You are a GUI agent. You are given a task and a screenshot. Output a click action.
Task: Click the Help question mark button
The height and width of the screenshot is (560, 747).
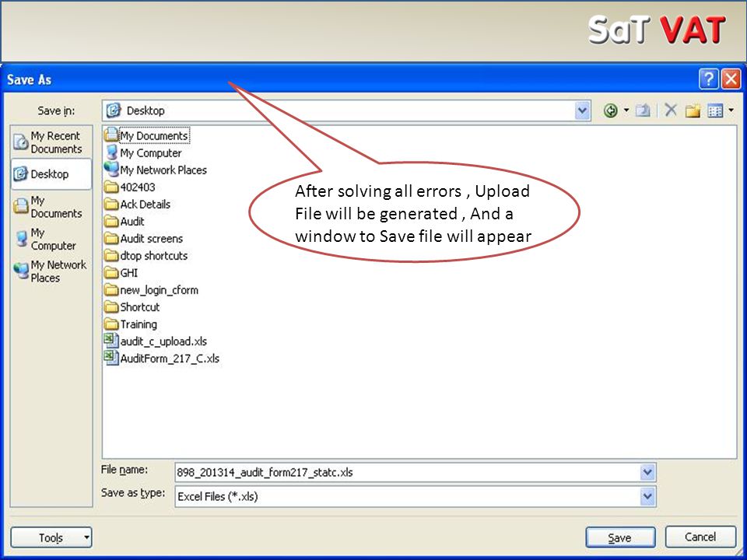708,79
